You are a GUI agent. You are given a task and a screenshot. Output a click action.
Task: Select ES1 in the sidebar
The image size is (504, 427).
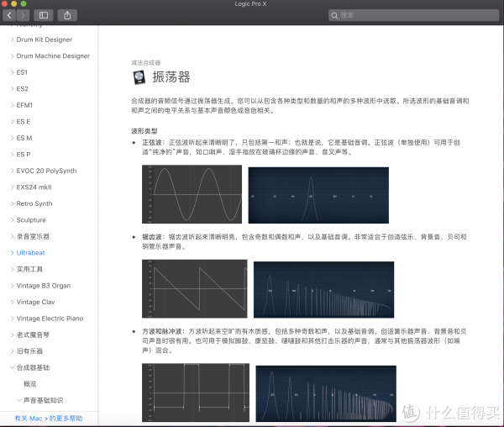pos(22,72)
